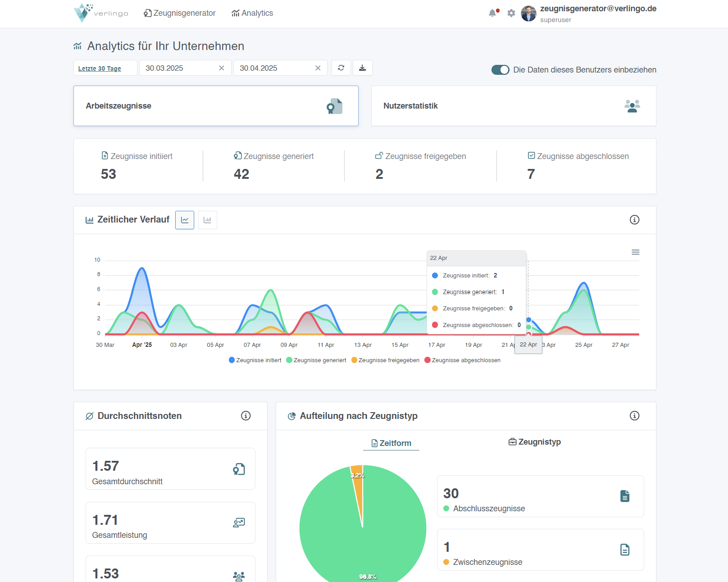Switch to line chart view
This screenshot has height=582, width=728.
pyautogui.click(x=185, y=220)
